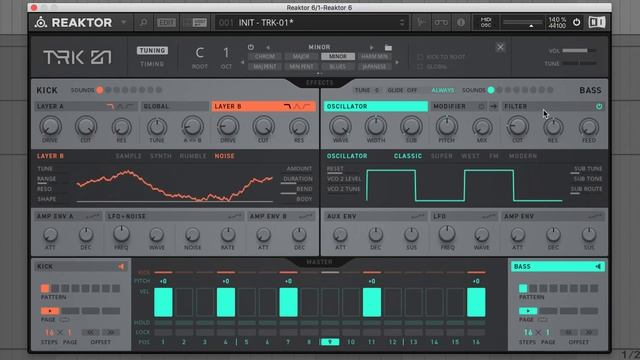Toggle step 2 velocity cell on
The image size is (640, 360).
[184, 302]
